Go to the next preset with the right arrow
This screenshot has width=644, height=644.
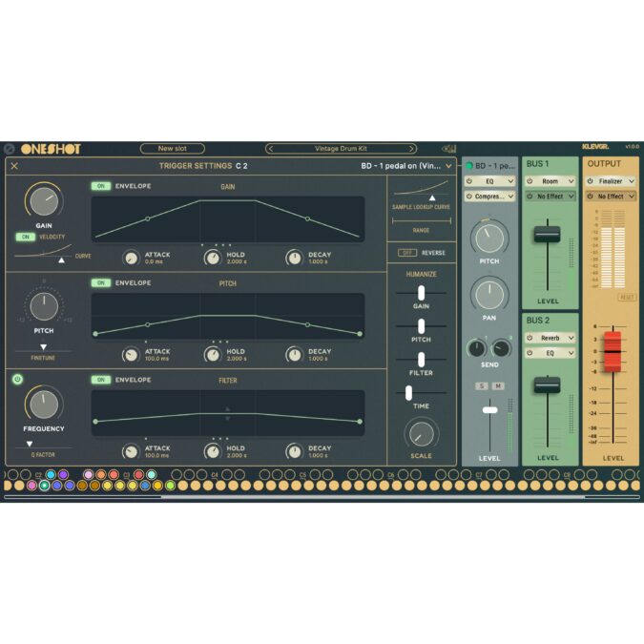411,149
